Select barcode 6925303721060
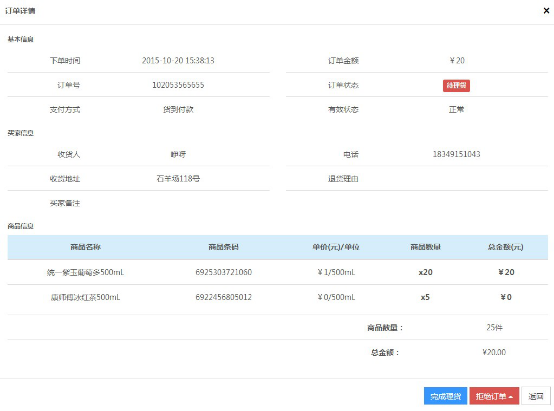Screen dimensions: 554x411 coord(224,272)
